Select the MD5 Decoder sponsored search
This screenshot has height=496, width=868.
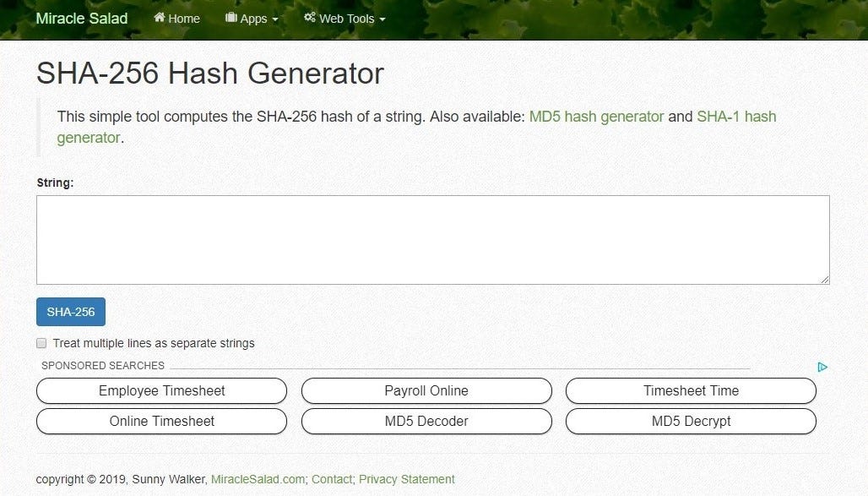click(x=426, y=421)
